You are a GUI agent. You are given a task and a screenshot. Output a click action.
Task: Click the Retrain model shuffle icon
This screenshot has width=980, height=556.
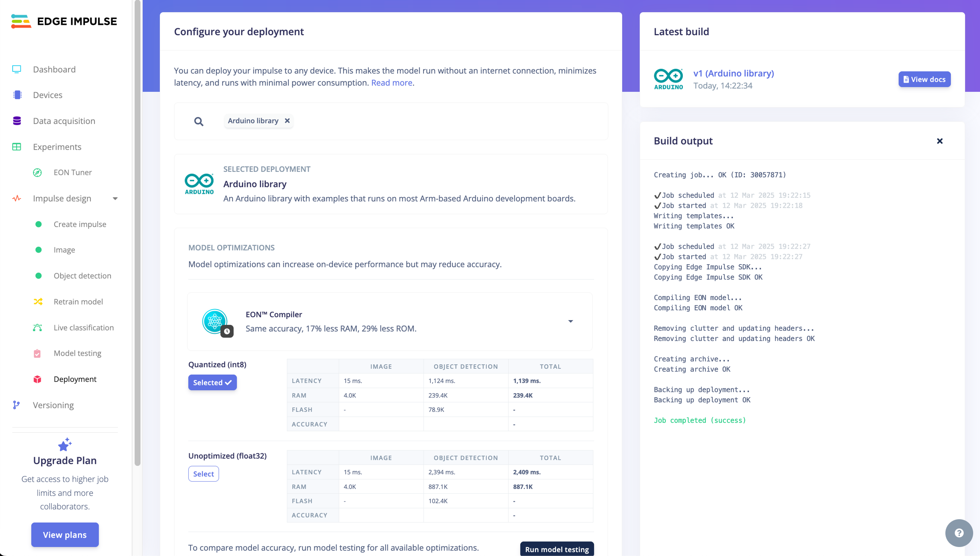[38, 302]
